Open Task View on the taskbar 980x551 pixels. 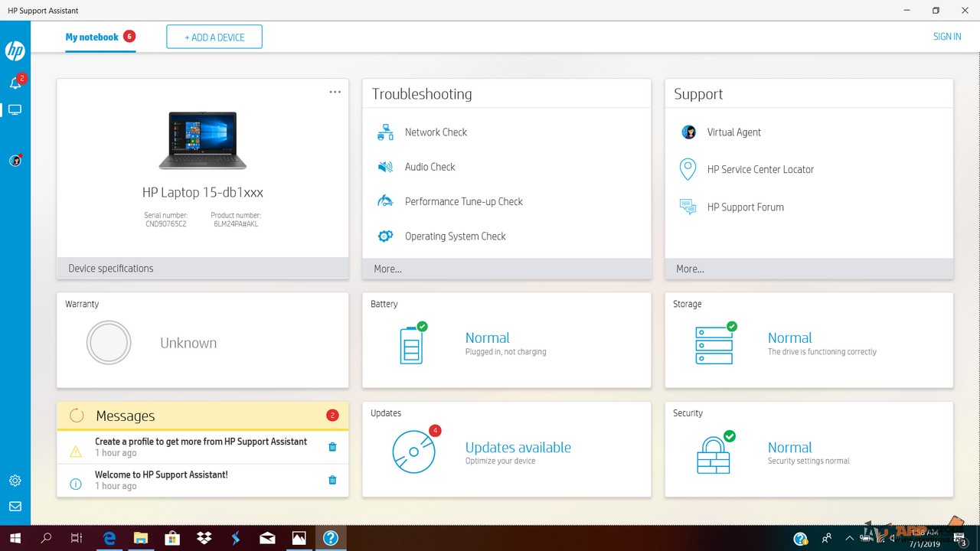pos(77,538)
